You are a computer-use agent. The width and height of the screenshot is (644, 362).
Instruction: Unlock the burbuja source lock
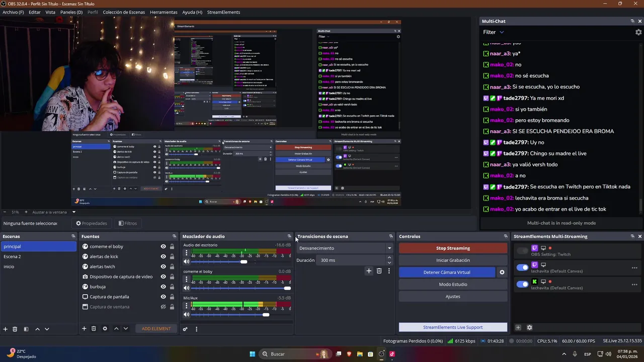(x=172, y=287)
